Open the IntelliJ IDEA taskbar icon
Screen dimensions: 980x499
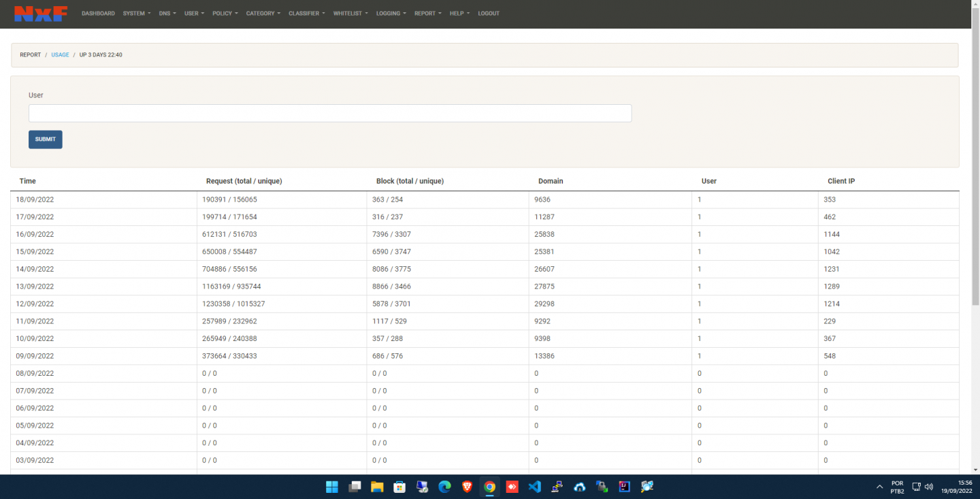tap(624, 487)
